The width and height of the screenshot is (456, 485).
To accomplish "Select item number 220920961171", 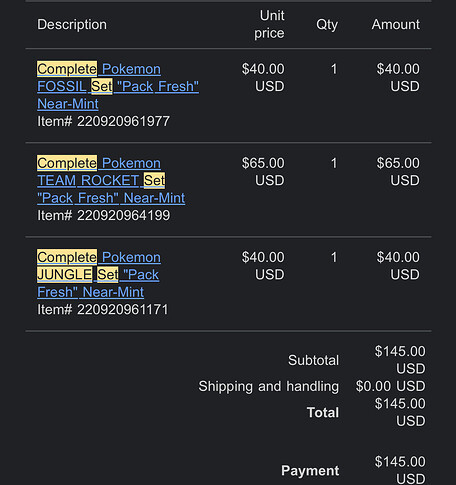I will click(103, 309).
